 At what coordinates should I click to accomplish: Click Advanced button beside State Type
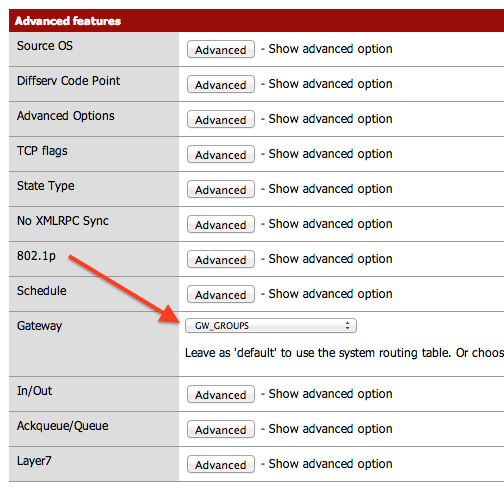pos(221,189)
